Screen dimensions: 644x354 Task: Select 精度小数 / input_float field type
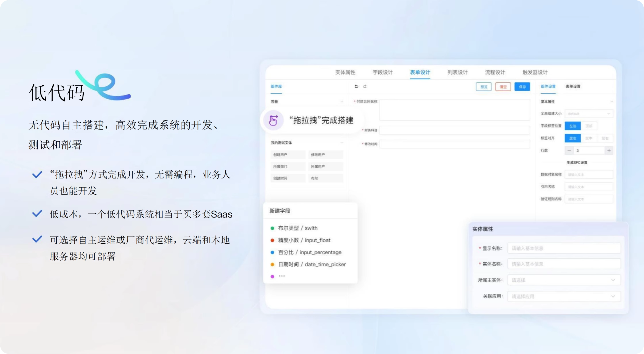point(304,240)
